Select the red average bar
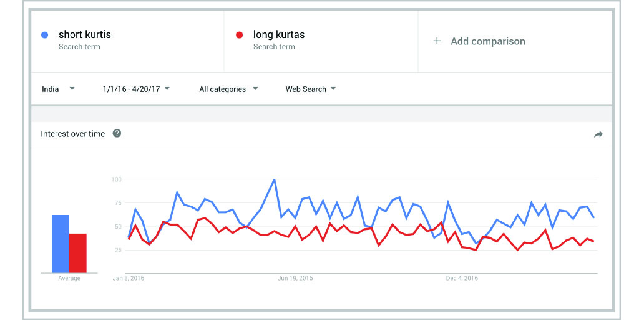 click(78, 252)
